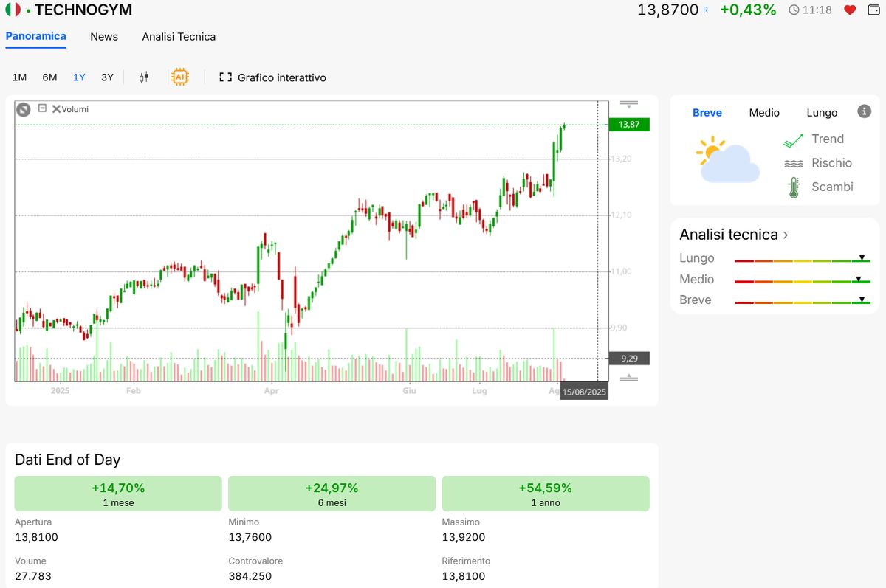Screen dimensions: 886x588
Task: Change chart type with candlestick icon
Action: tap(144, 77)
